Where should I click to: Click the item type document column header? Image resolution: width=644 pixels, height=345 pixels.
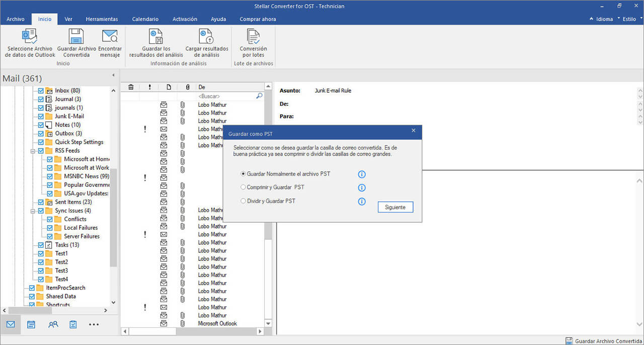[169, 87]
